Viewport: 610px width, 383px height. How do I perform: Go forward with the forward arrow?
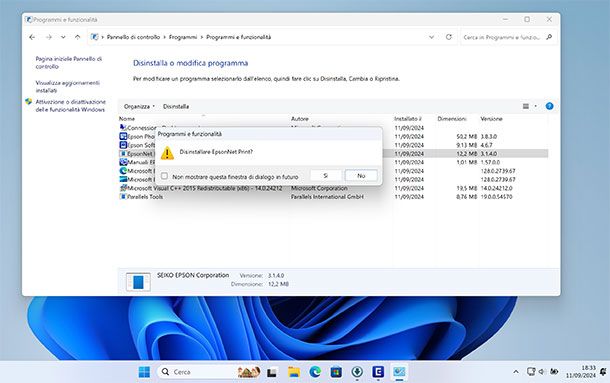[49, 37]
